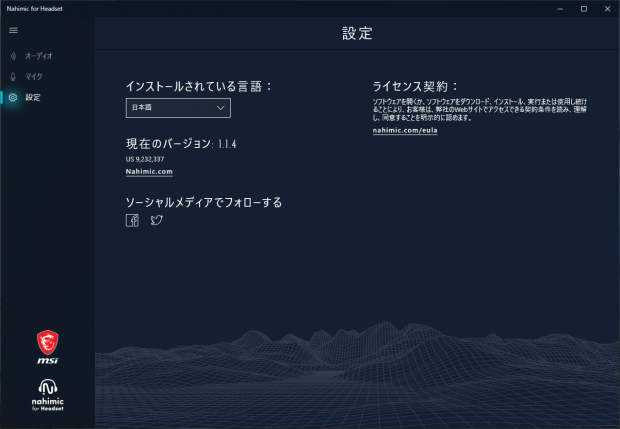The width and height of the screenshot is (620, 429).
Task: Select the audio speaker icon in sidebar
Action: pos(13,56)
